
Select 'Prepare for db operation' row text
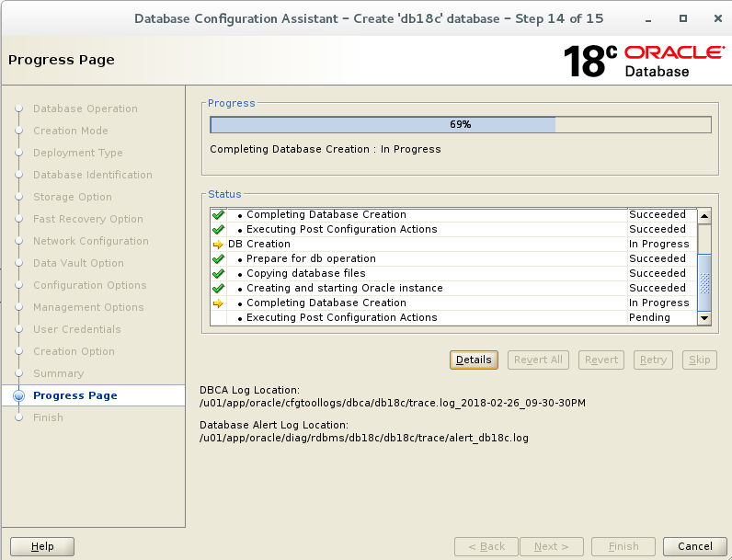point(311,258)
